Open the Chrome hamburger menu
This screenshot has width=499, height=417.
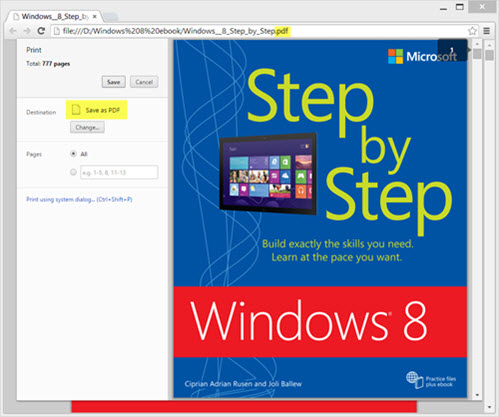tap(487, 31)
